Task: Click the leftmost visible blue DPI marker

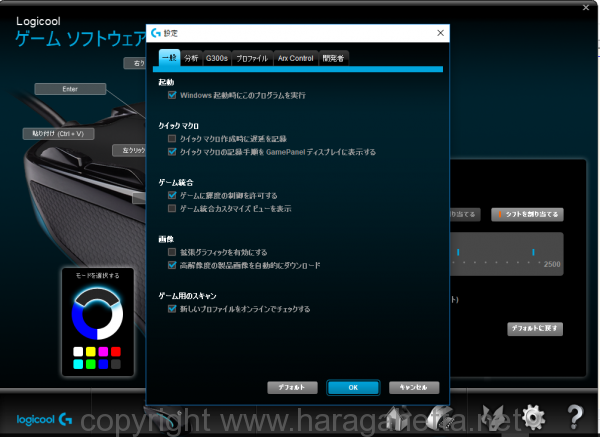Action: [x=458, y=252]
